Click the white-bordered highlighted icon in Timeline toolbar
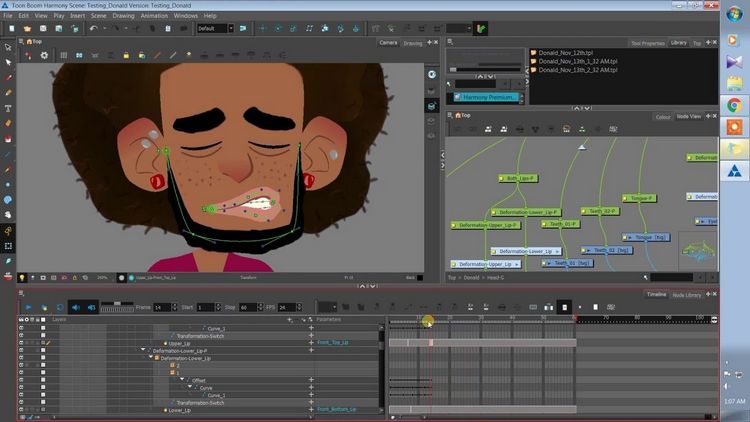750x422 pixels. (x=564, y=307)
